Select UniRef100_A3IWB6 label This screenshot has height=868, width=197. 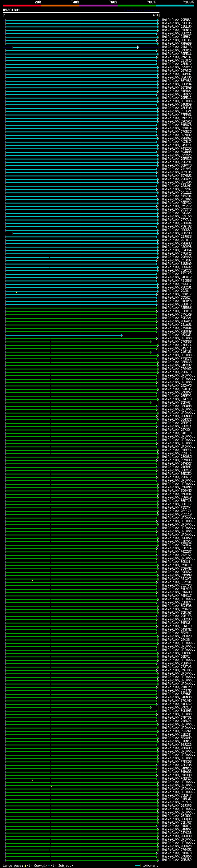(x=177, y=281)
